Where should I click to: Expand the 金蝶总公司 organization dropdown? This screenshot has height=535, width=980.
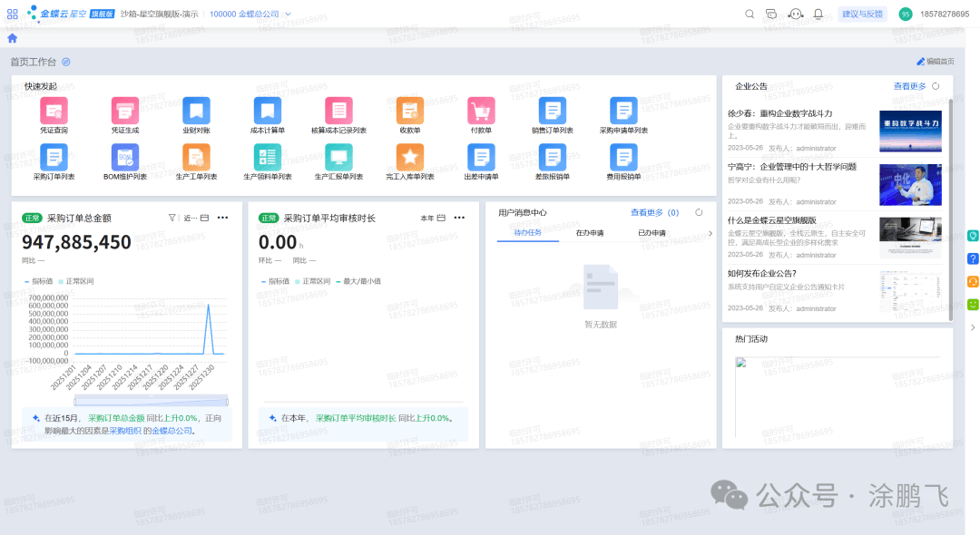tap(288, 14)
